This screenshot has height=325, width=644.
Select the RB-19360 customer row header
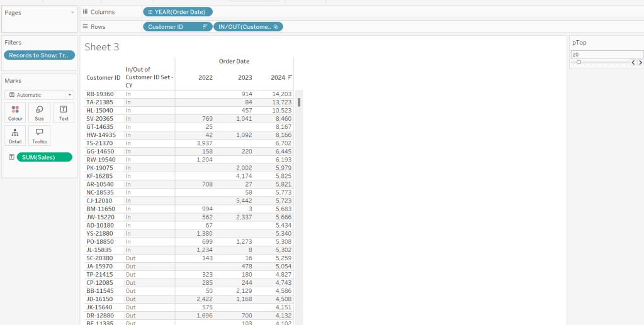tap(100, 94)
